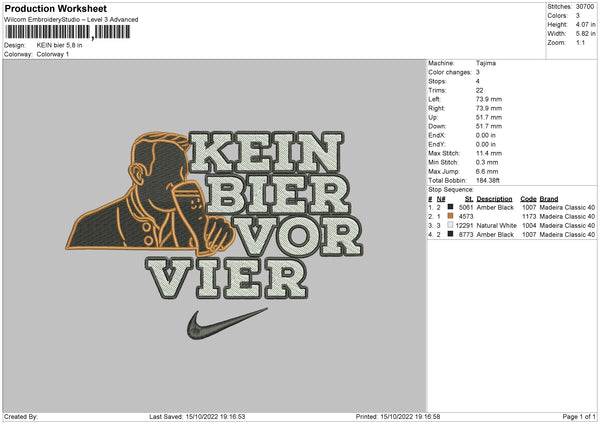Screen dimensions: 600x424
Task: Select the Max Stitch value 11.4 mm
Action: tap(489, 153)
